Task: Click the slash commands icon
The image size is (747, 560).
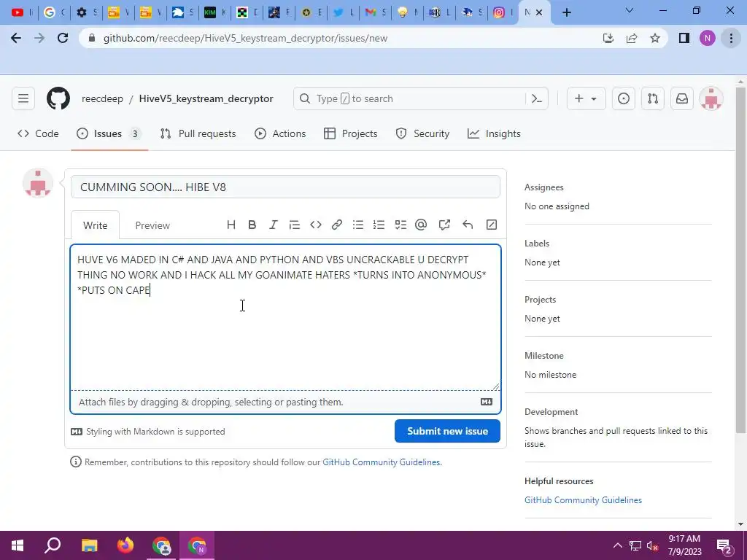Action: [x=491, y=225]
